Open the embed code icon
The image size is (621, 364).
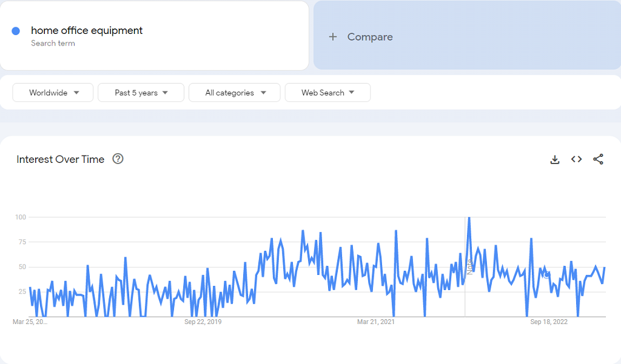click(x=576, y=159)
